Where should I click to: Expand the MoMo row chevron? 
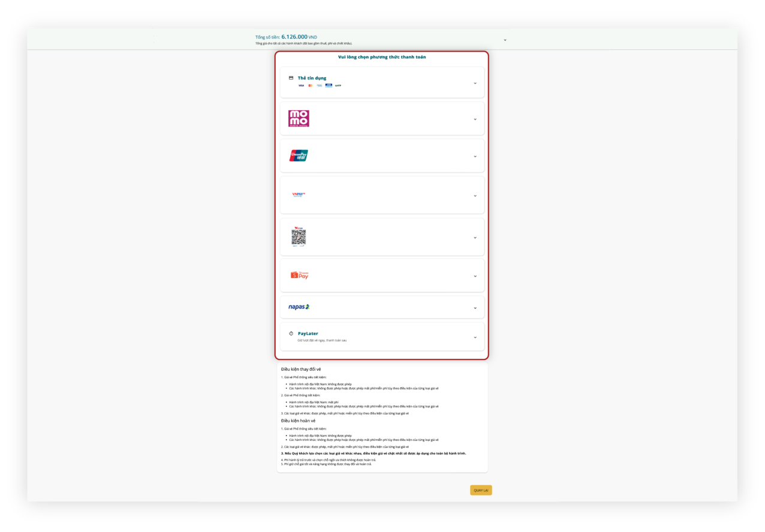pos(475,119)
